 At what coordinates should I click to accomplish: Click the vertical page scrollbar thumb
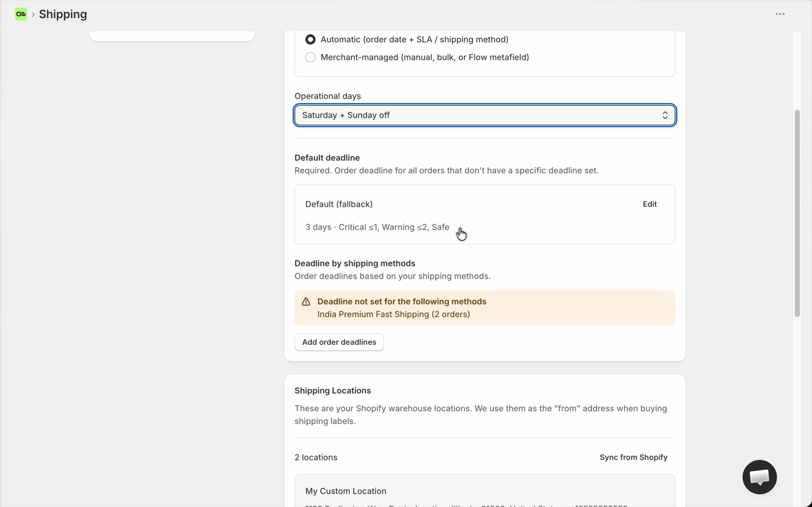797,213
